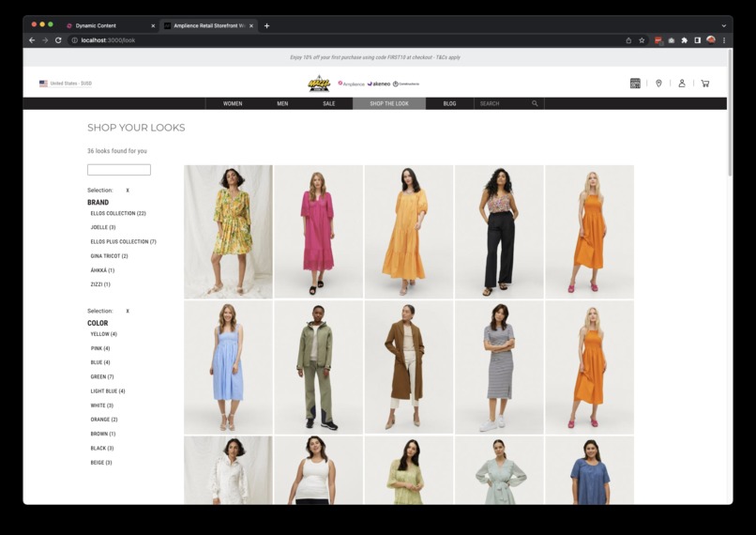The image size is (756, 535).
Task: Close the Dynamic Content tab
Action: point(153,26)
